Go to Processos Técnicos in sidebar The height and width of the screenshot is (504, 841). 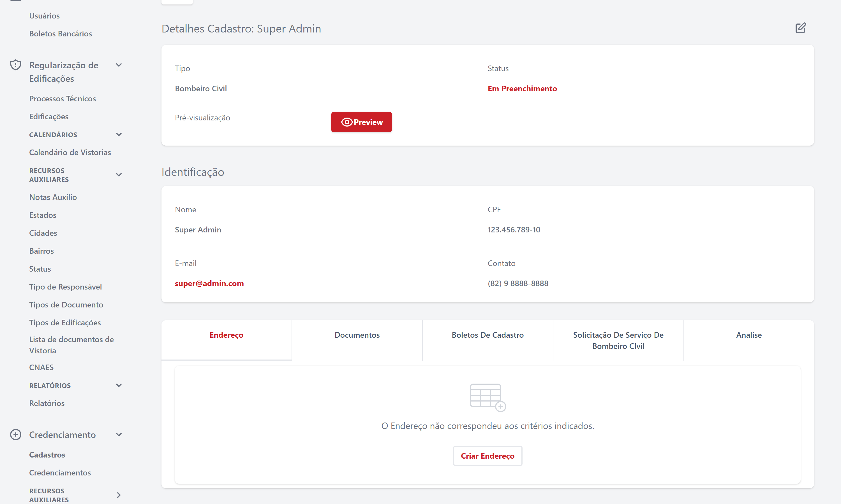tap(63, 99)
